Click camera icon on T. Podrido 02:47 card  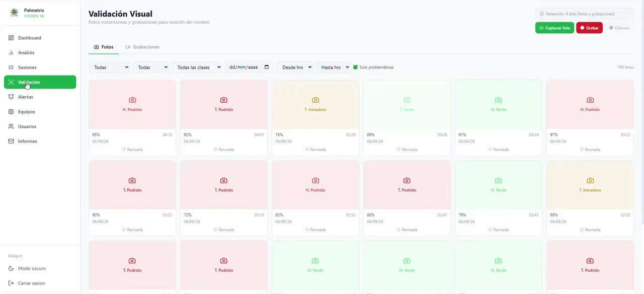coord(407,180)
